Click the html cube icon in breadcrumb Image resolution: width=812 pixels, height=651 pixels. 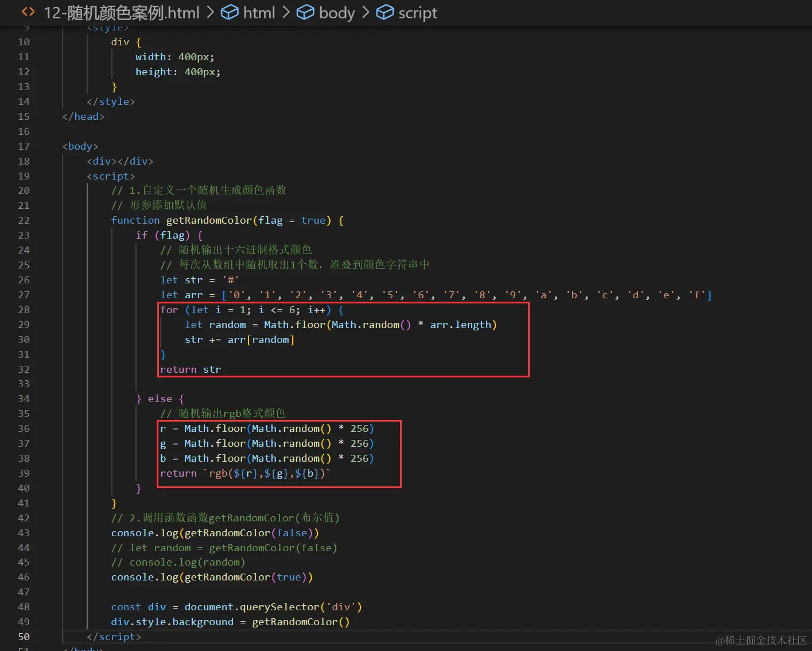(230, 12)
